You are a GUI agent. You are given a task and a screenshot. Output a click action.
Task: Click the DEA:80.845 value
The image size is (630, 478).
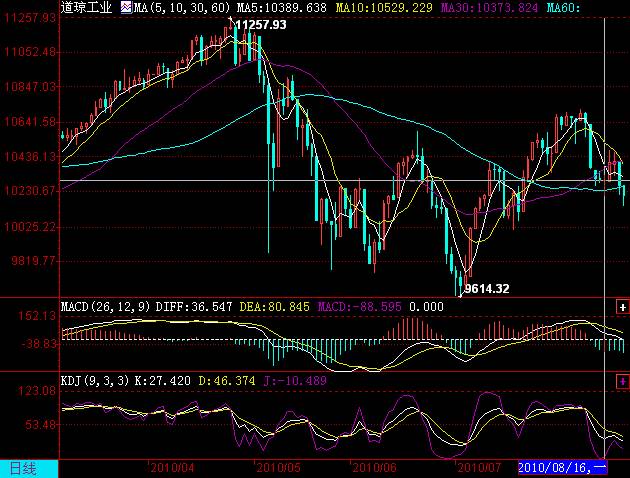[x=275, y=307]
